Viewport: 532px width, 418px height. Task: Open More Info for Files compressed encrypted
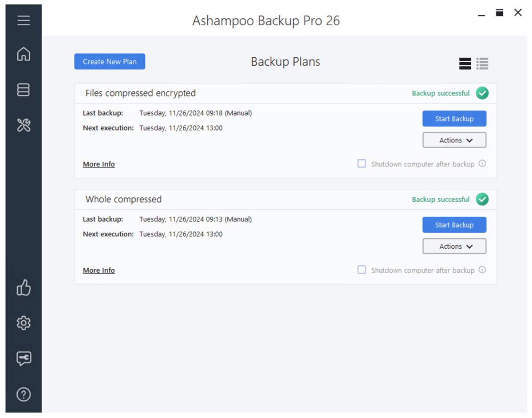pos(99,164)
